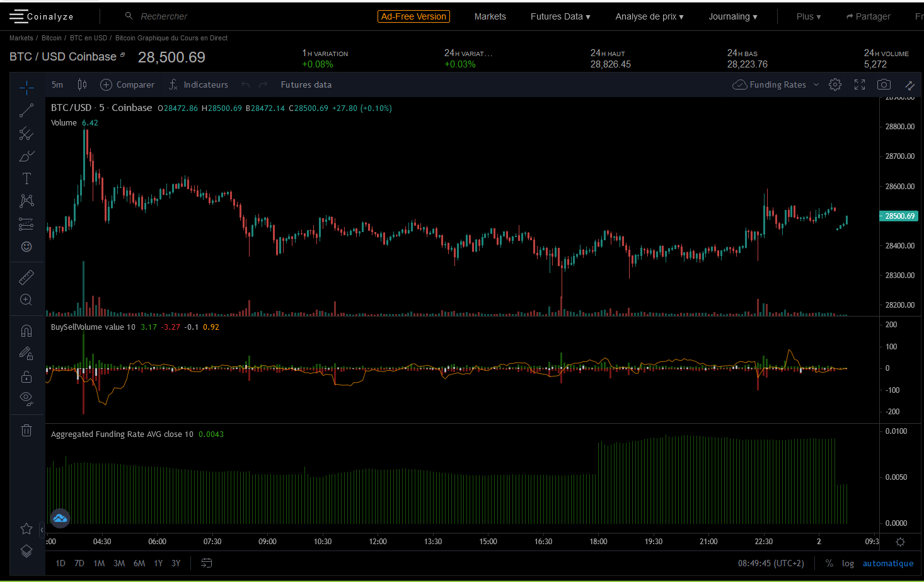Open the Futures Data dropdown menu

(560, 16)
